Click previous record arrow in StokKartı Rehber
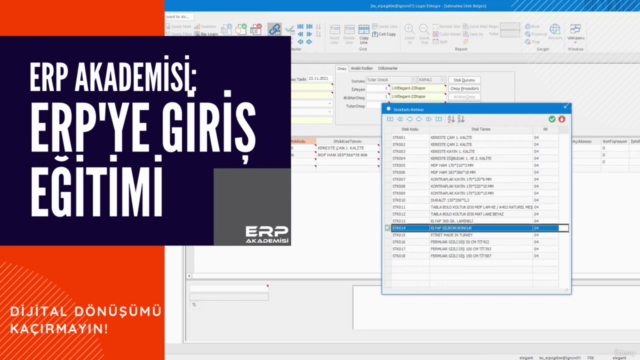Image resolution: width=640 pixels, height=360 pixels. click(x=409, y=119)
